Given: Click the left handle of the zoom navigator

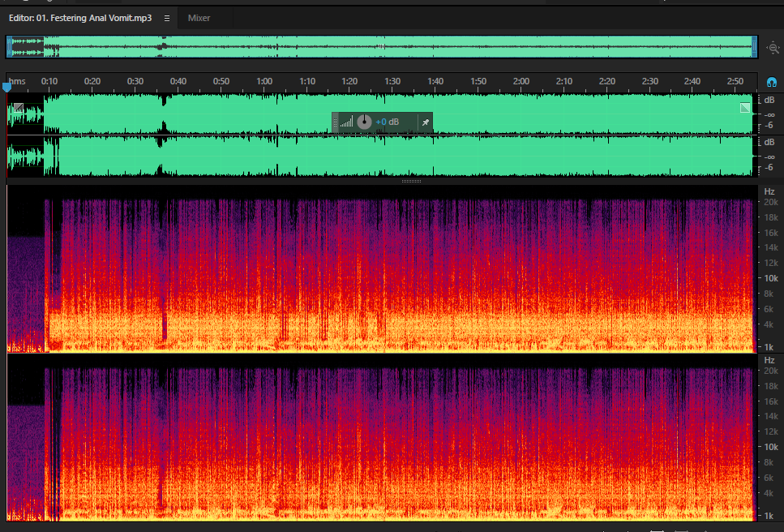Looking at the screenshot, I should tap(9, 47).
